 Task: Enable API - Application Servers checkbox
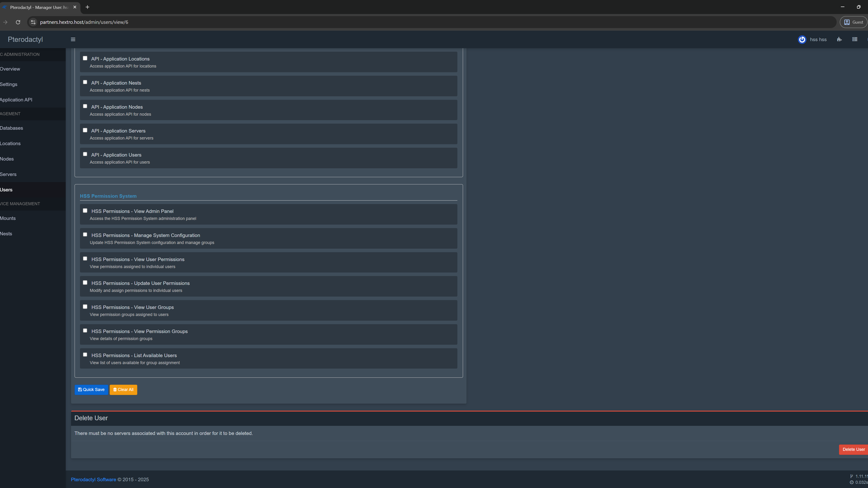pos(85,130)
